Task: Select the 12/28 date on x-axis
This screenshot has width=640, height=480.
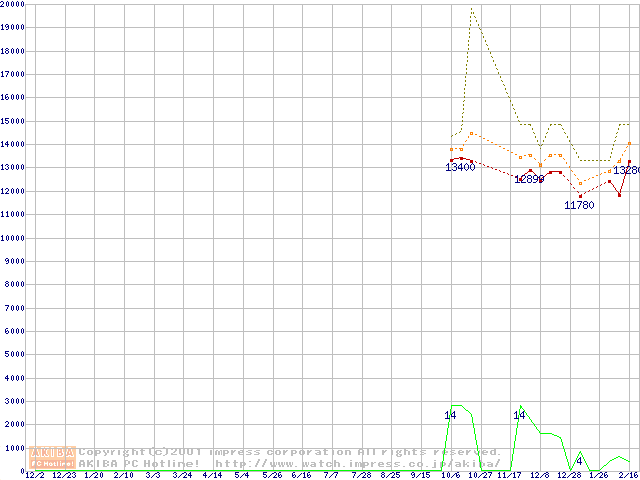Action: [x=569, y=476]
